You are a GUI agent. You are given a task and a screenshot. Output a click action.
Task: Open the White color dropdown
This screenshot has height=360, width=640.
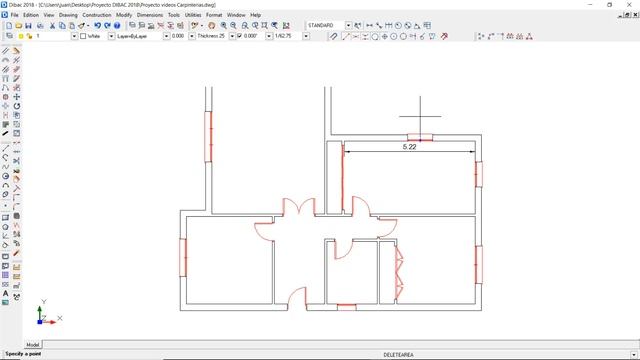(111, 36)
